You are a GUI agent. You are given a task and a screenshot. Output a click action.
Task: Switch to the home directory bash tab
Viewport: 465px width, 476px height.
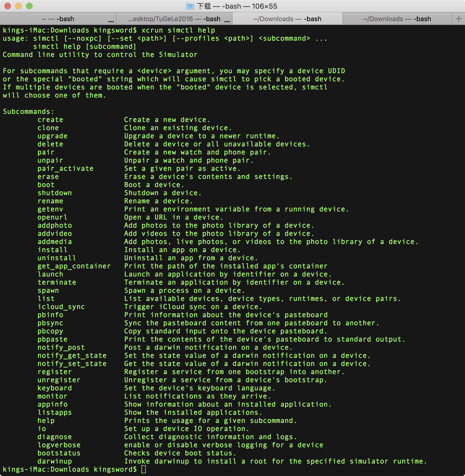tap(58, 19)
